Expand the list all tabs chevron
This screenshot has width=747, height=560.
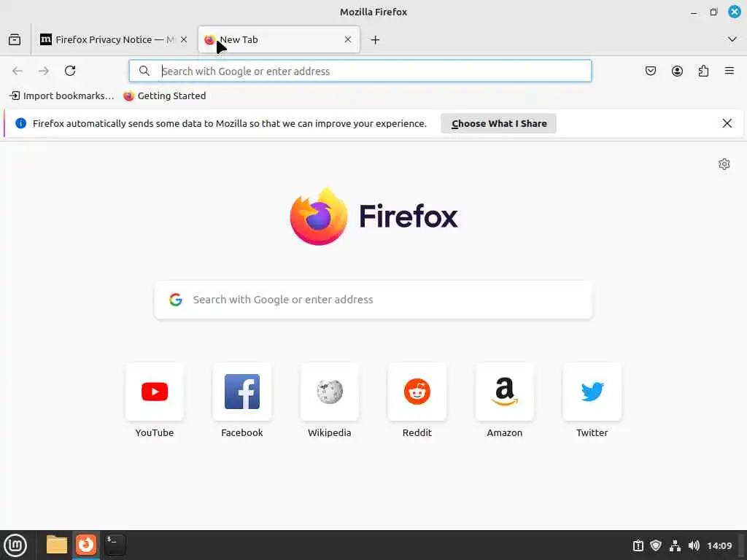tap(732, 39)
